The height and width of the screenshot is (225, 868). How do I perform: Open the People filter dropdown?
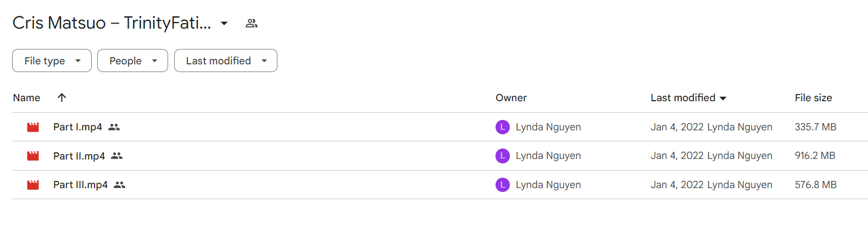click(132, 61)
